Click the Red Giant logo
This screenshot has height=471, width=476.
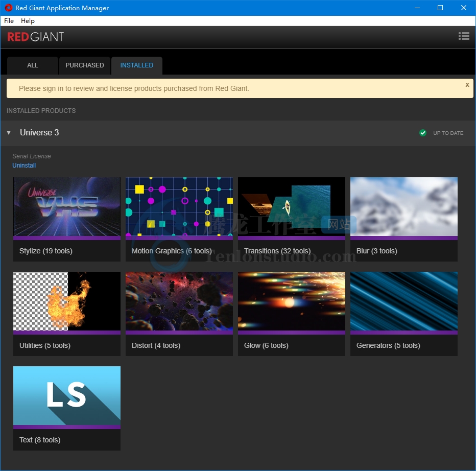point(36,37)
